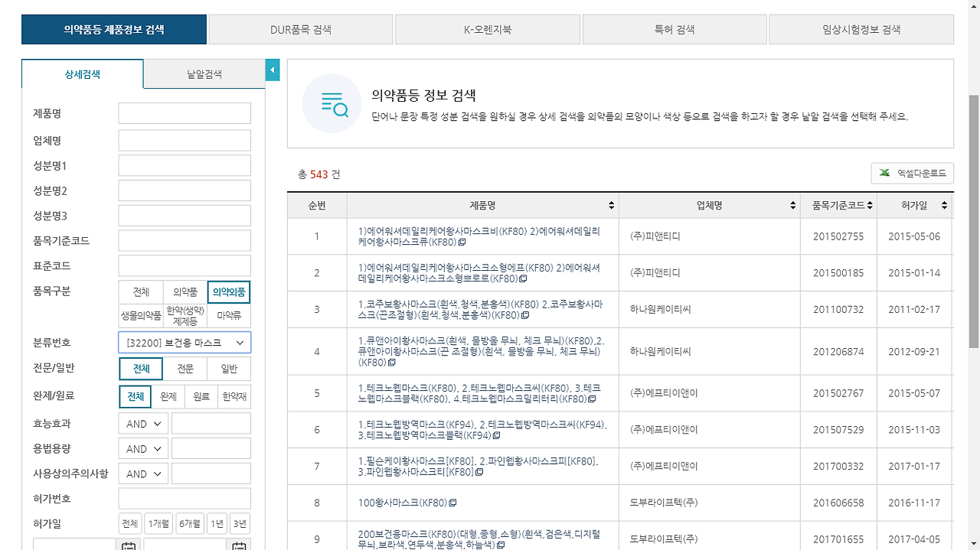The height and width of the screenshot is (550, 980).
Task: Open 사용상의주의사항 AND dropdown
Action: (143, 474)
